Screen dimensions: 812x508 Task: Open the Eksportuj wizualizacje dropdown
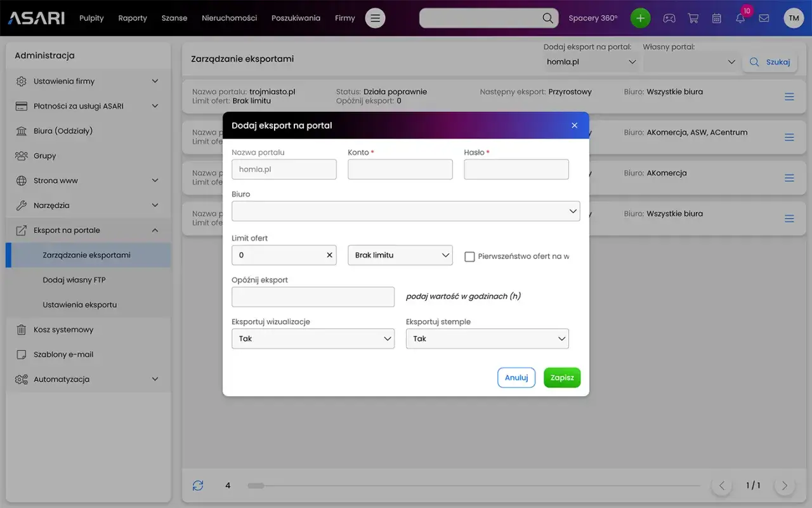(x=313, y=339)
